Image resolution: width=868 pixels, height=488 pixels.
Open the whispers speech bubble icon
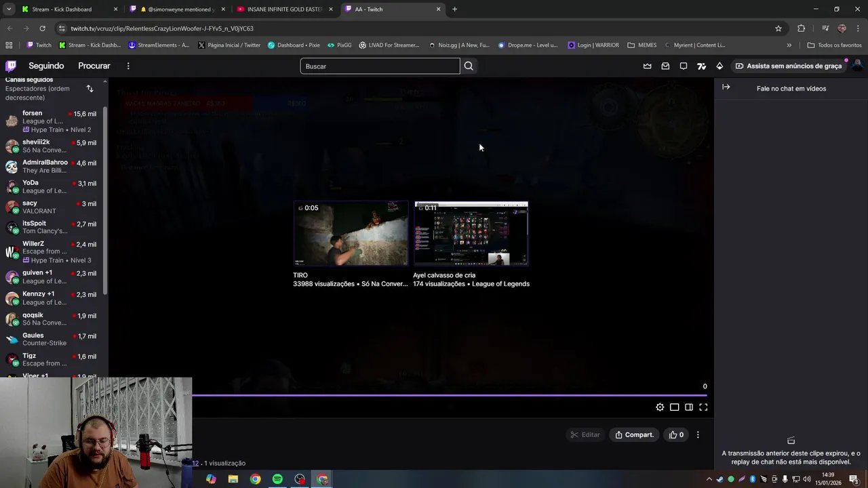coord(684,66)
